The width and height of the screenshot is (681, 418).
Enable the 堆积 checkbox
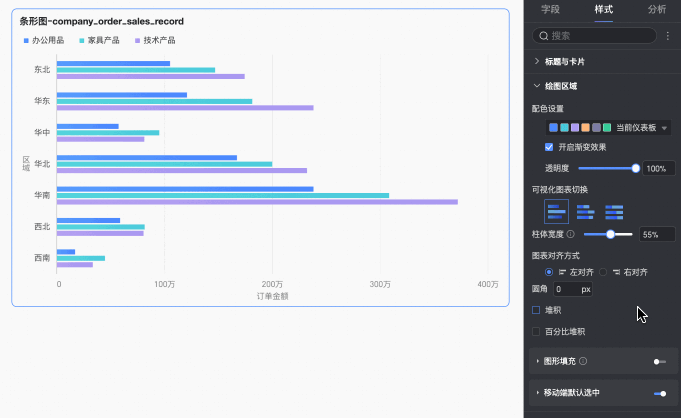coord(536,310)
